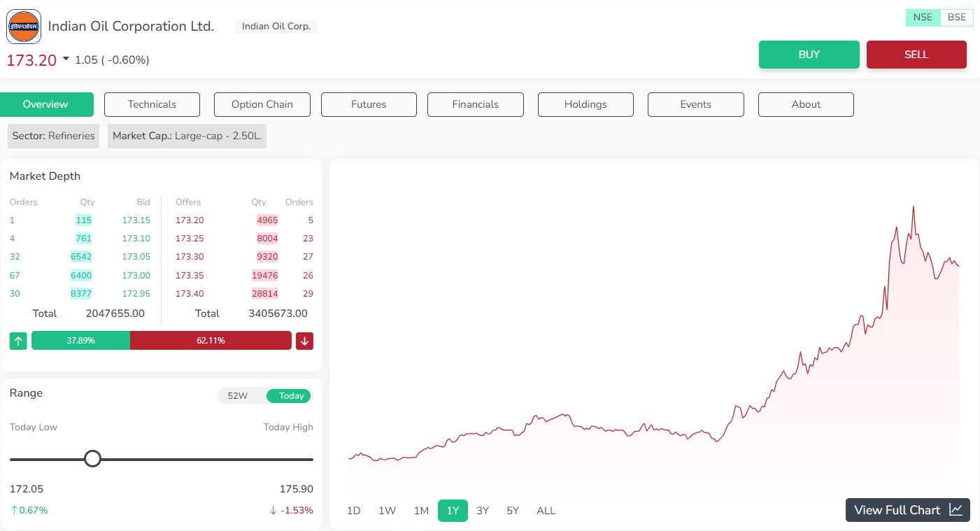
Task: Click the one-year price line chart
Action: coord(653,348)
